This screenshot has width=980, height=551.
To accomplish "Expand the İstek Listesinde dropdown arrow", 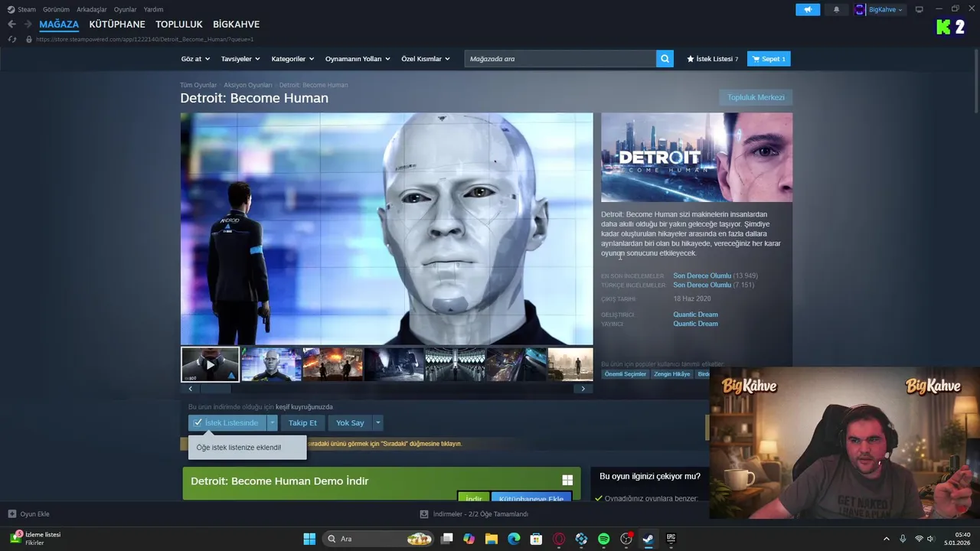I will coord(272,422).
